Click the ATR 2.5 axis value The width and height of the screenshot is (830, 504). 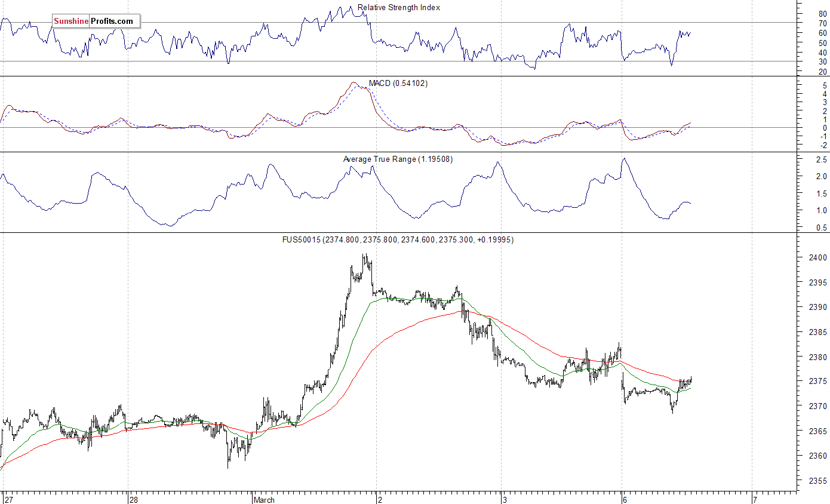[x=822, y=160]
